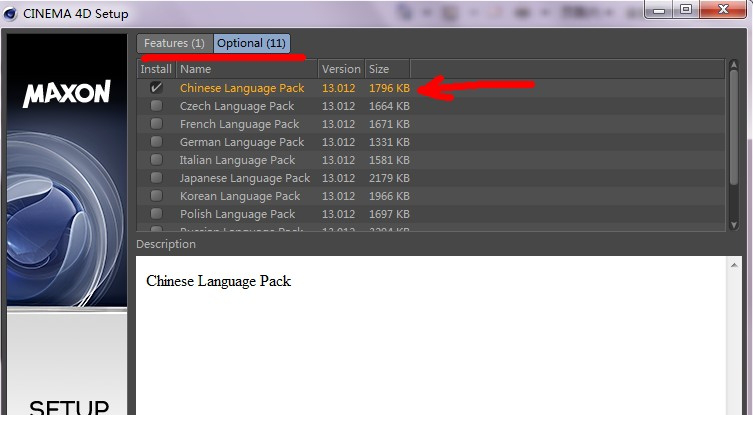Click the 1664 KB size value
This screenshot has height=431, width=753.
tap(389, 106)
